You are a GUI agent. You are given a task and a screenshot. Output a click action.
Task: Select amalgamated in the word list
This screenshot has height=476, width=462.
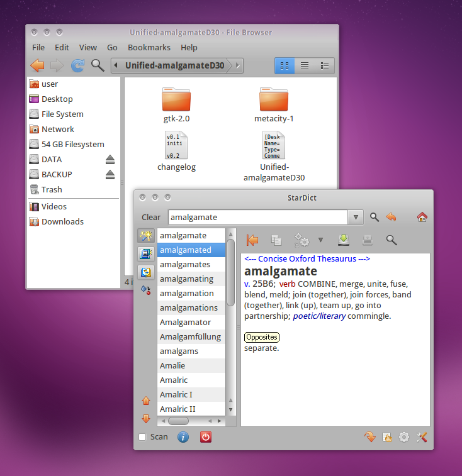tap(191, 250)
